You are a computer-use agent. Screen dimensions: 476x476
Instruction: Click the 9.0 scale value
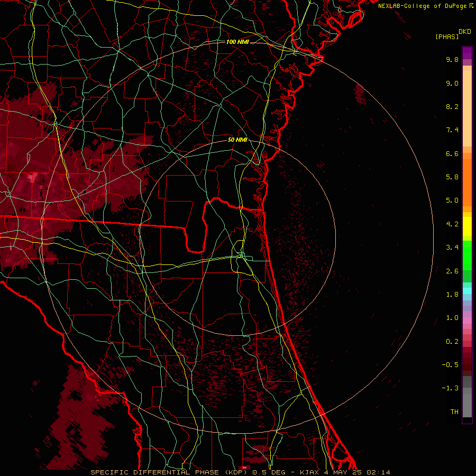(x=452, y=83)
